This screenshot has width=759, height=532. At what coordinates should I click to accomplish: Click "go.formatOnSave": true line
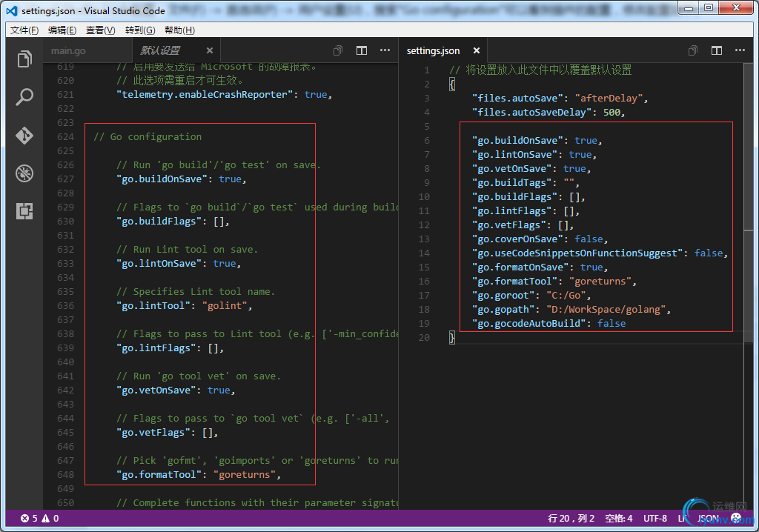click(540, 267)
